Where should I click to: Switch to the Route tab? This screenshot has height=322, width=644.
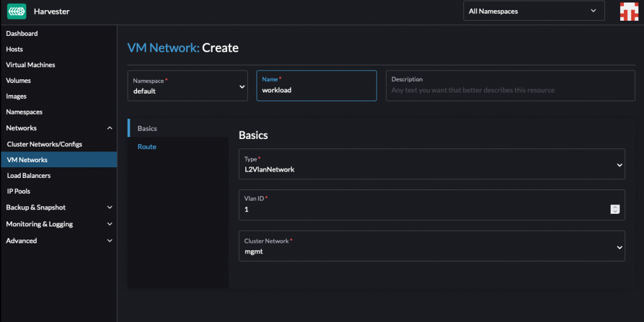click(147, 147)
